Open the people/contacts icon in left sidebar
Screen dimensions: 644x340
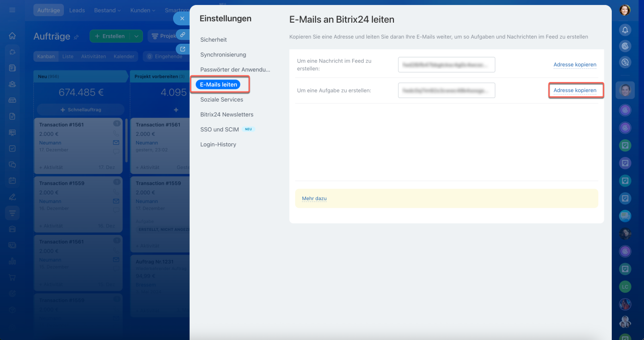[x=13, y=84]
